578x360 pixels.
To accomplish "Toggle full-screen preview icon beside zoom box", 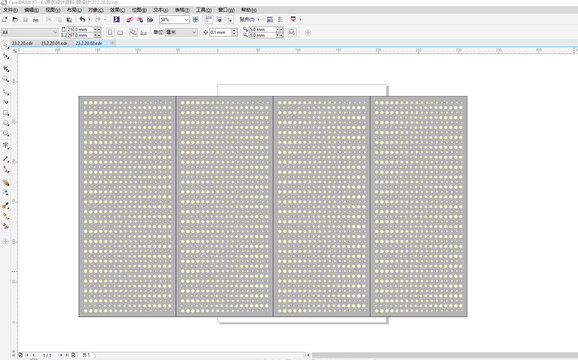I will 196,20.
